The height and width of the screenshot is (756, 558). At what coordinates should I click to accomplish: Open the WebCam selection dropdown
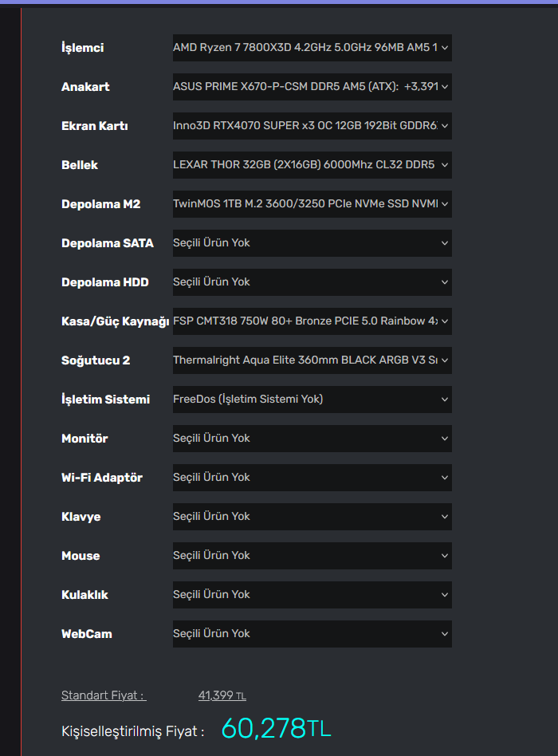(312, 634)
